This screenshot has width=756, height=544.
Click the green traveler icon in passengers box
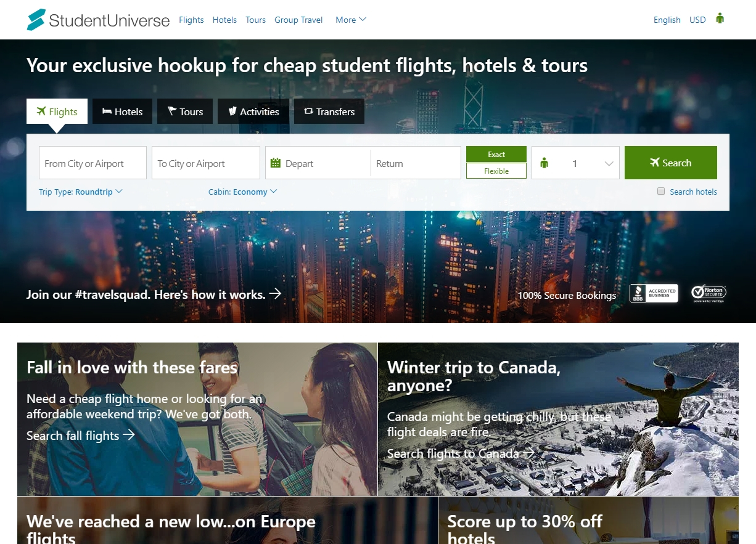click(x=544, y=163)
